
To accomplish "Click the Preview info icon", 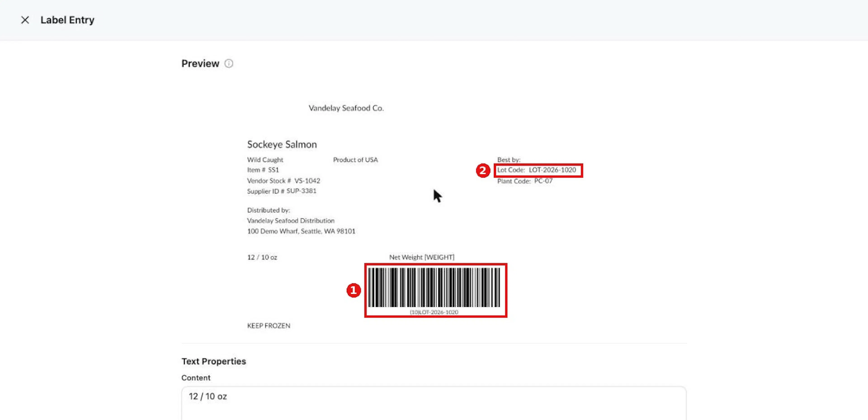I will (229, 64).
